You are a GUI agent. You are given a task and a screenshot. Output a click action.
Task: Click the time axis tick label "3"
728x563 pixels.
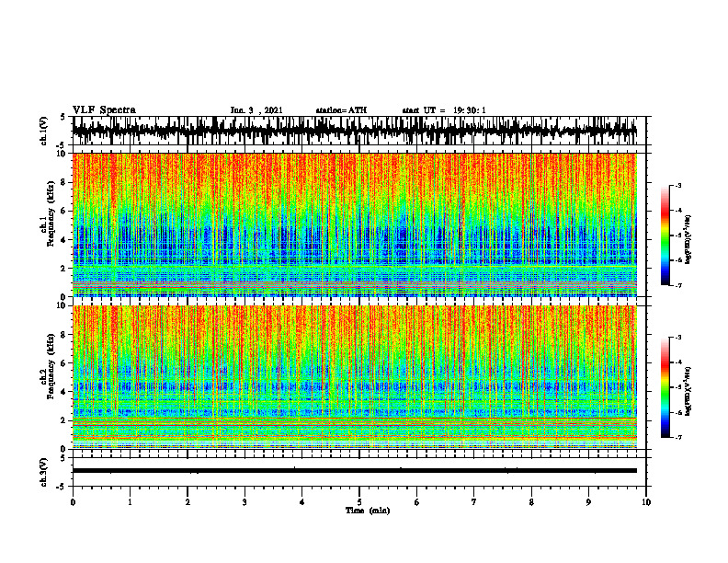tap(245, 502)
